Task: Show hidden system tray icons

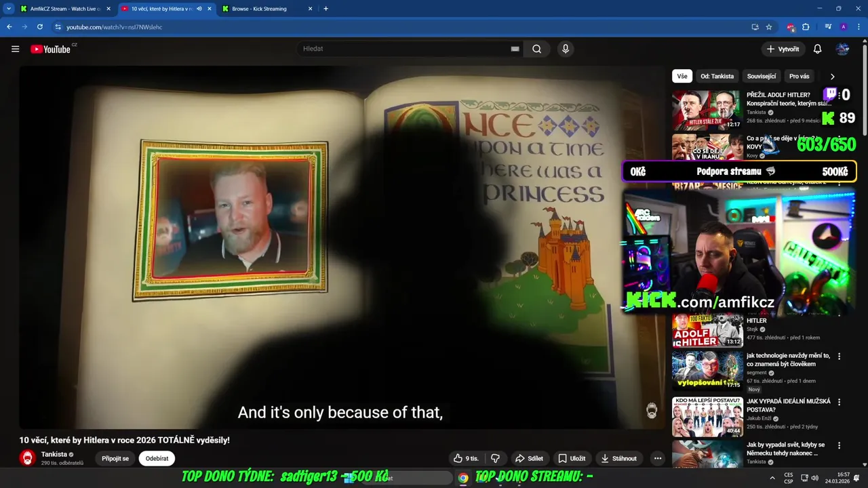Action: tap(772, 478)
